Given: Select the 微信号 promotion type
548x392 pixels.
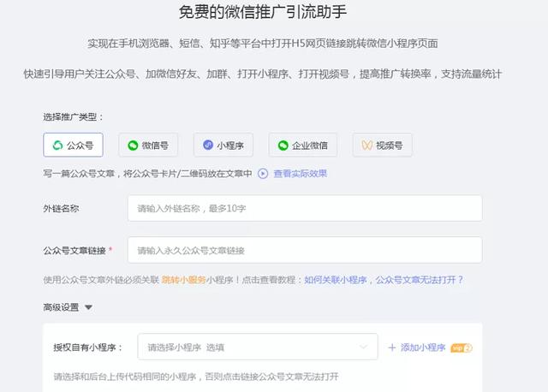Looking at the screenshot, I should click(x=148, y=145).
